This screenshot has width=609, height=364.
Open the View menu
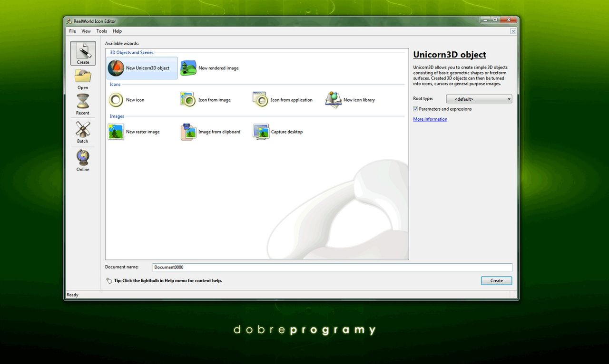(86, 31)
